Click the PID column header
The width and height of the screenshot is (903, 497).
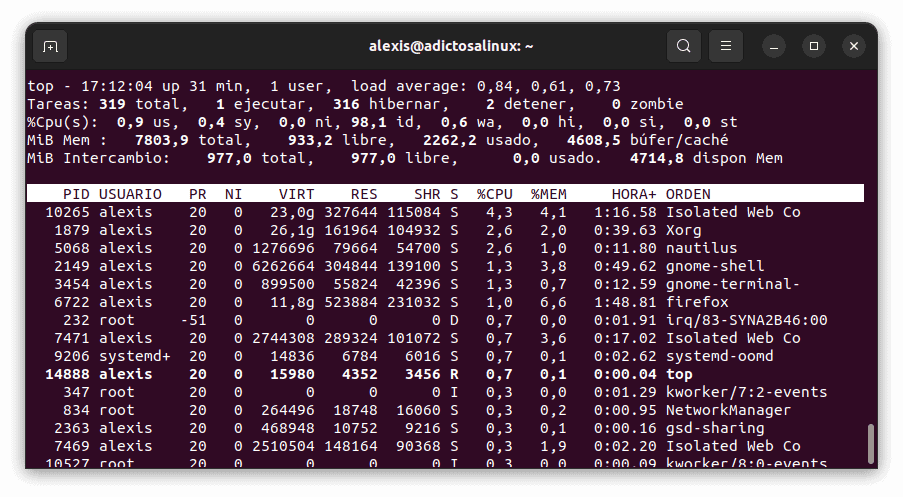[76, 194]
